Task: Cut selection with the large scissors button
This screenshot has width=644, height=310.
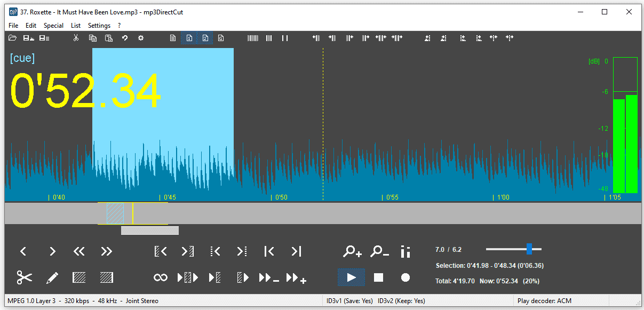Action: (x=24, y=277)
